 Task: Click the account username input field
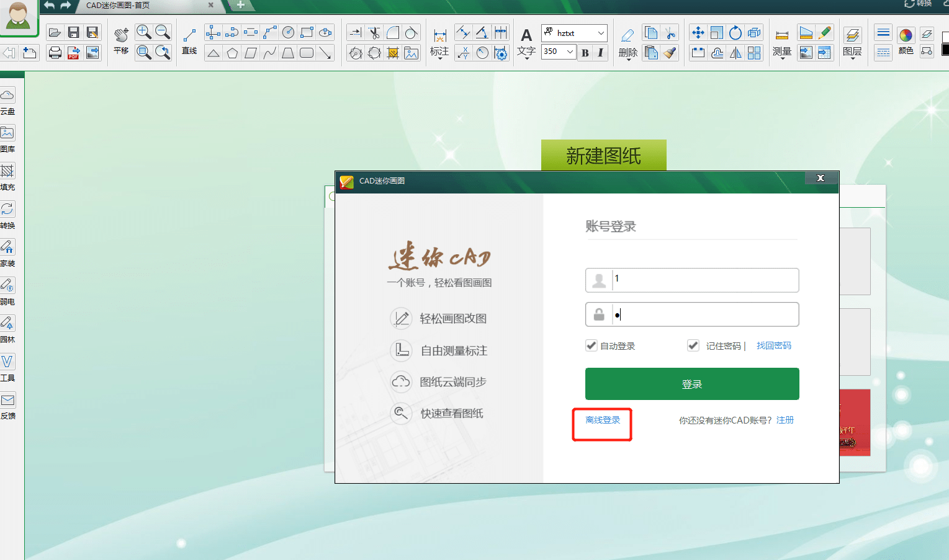(x=692, y=280)
